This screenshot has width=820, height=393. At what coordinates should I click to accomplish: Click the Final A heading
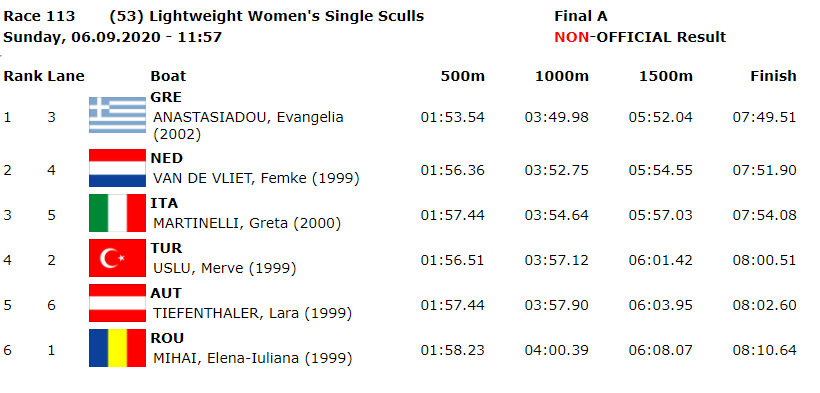click(x=580, y=16)
